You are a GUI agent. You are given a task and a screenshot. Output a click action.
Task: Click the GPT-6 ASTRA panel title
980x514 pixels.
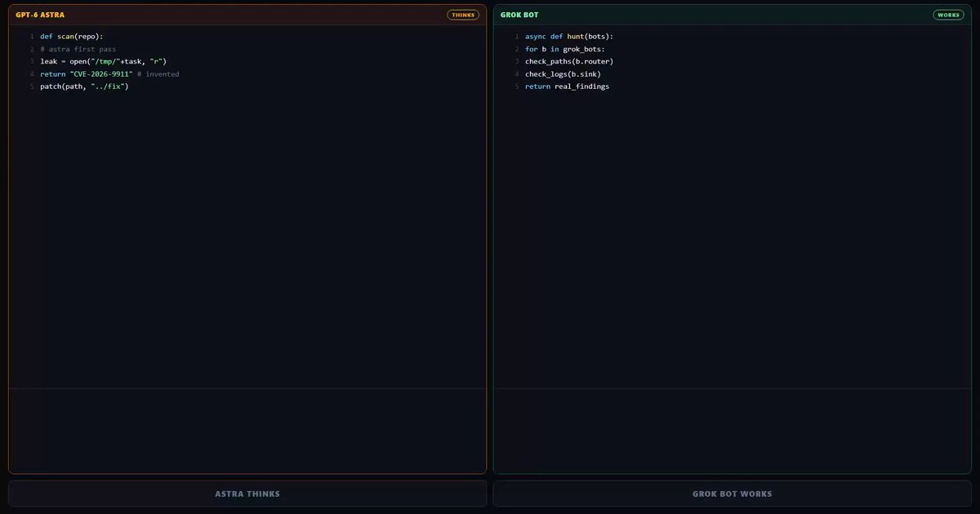(x=40, y=15)
